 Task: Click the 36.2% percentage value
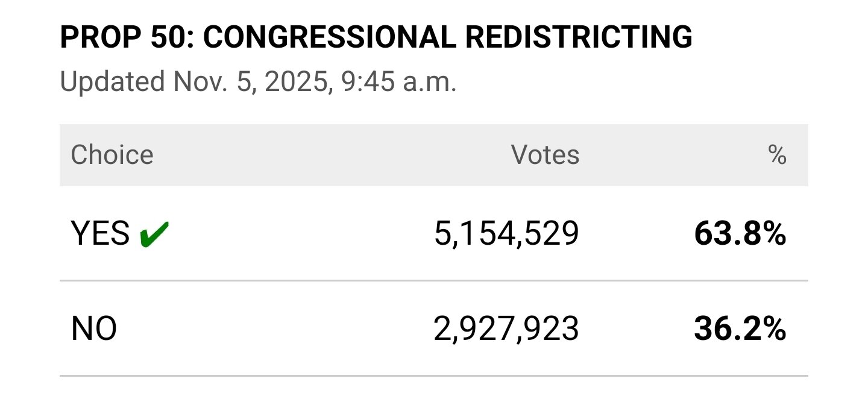[x=740, y=329]
